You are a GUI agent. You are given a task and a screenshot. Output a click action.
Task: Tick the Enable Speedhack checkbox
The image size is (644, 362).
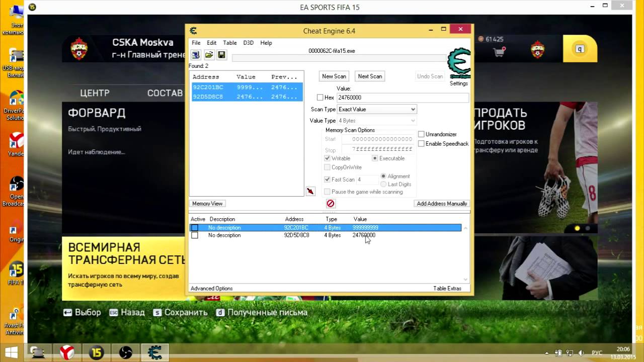pyautogui.click(x=421, y=143)
